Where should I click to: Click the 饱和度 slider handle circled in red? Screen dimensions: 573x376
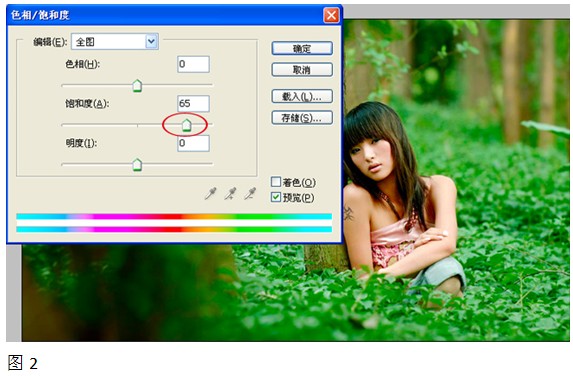click(x=186, y=125)
